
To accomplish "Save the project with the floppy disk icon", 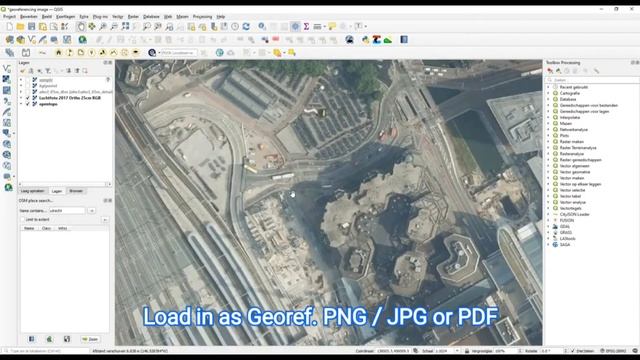I will pyautogui.click(x=31, y=27).
